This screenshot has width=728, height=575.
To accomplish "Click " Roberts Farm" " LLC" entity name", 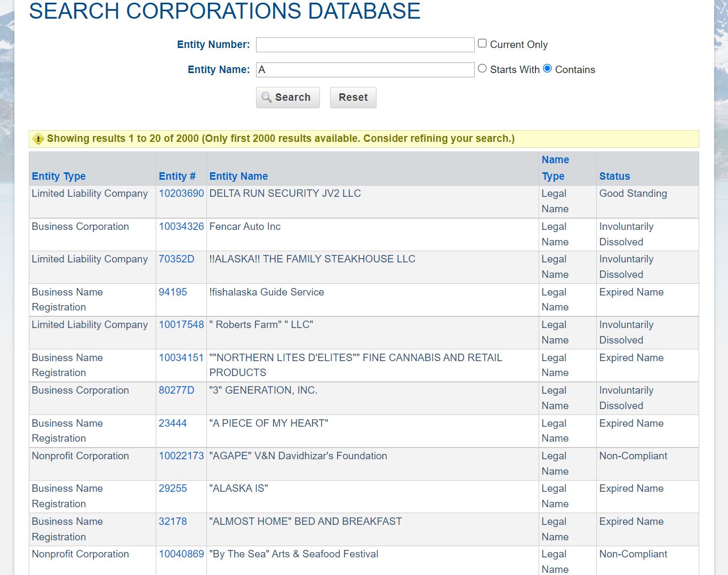I will (x=261, y=325).
